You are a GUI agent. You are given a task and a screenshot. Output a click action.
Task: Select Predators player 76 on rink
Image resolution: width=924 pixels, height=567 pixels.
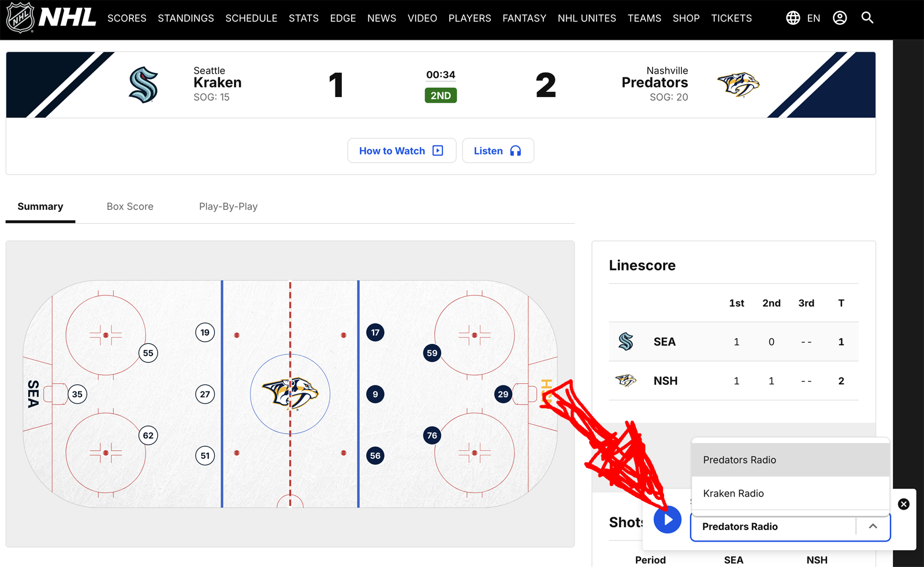point(432,435)
